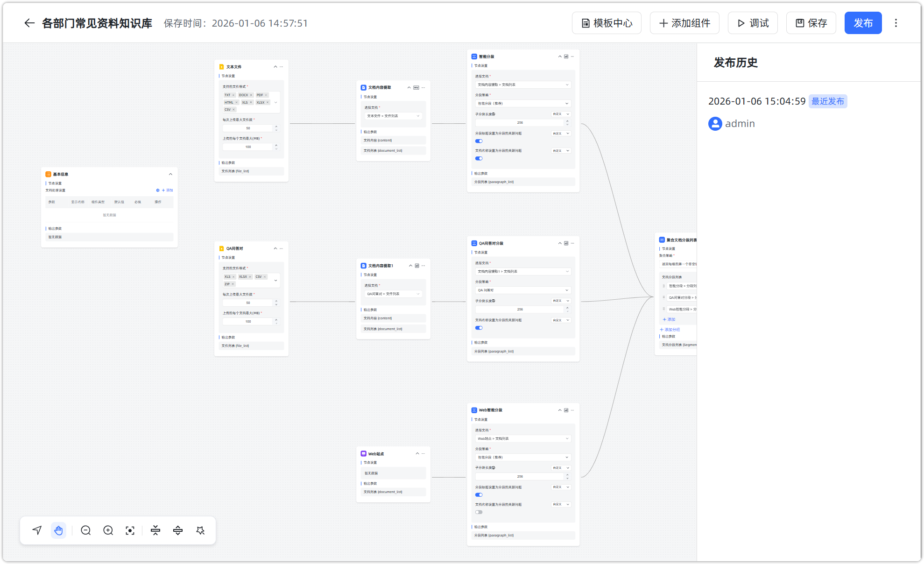Screen dimensions: 924x564
Task: Increment max file count stepper in 文本文件 node
Action: click(x=276, y=127)
